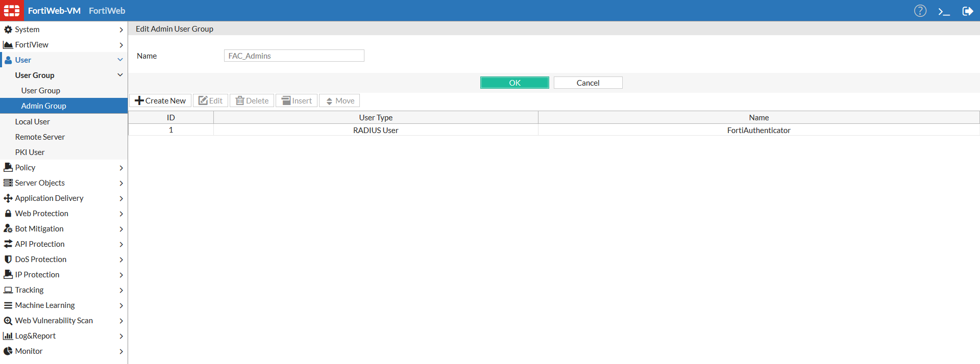Click the DoS Protection shield icon
This screenshot has width=980, height=364.
pyautogui.click(x=8, y=259)
